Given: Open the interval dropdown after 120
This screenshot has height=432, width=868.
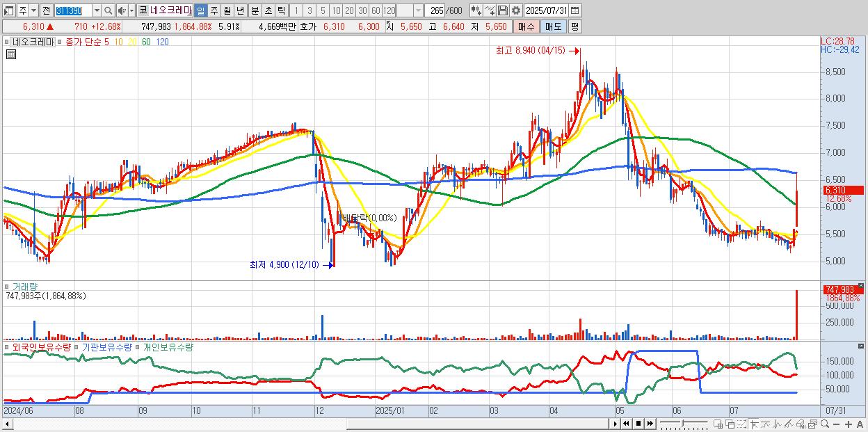Looking at the screenshot, I should [418, 10].
